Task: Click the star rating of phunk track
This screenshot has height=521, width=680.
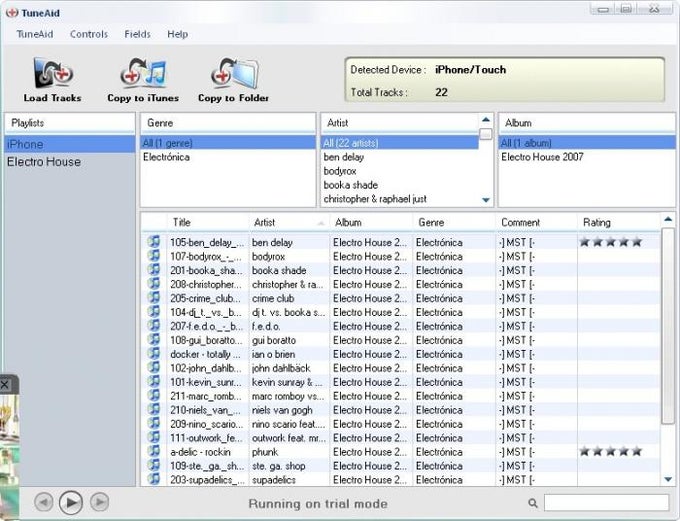Action: coord(611,452)
